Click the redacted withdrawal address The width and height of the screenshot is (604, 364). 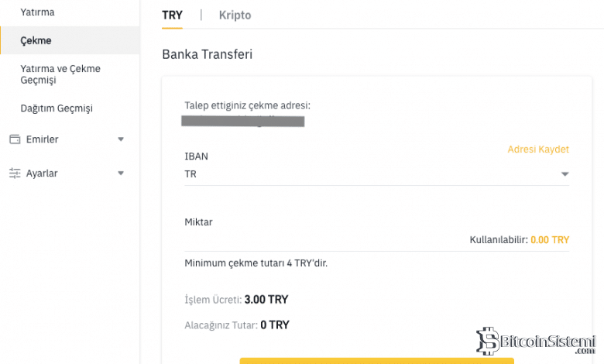[242, 121]
